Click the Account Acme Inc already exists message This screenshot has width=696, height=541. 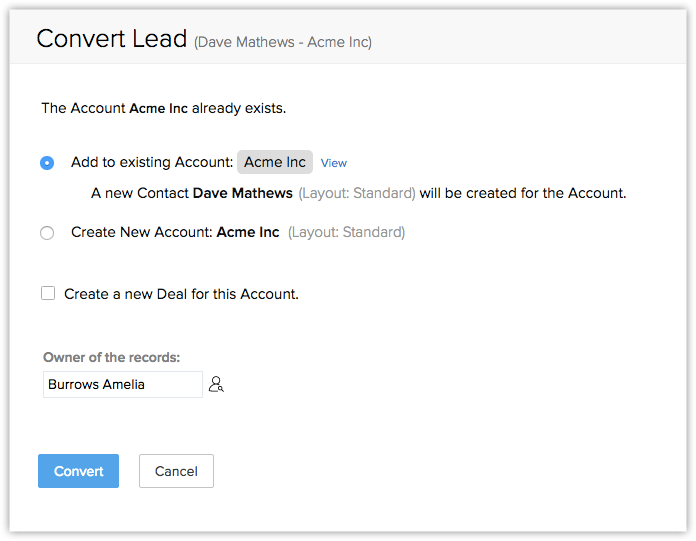[x=164, y=108]
